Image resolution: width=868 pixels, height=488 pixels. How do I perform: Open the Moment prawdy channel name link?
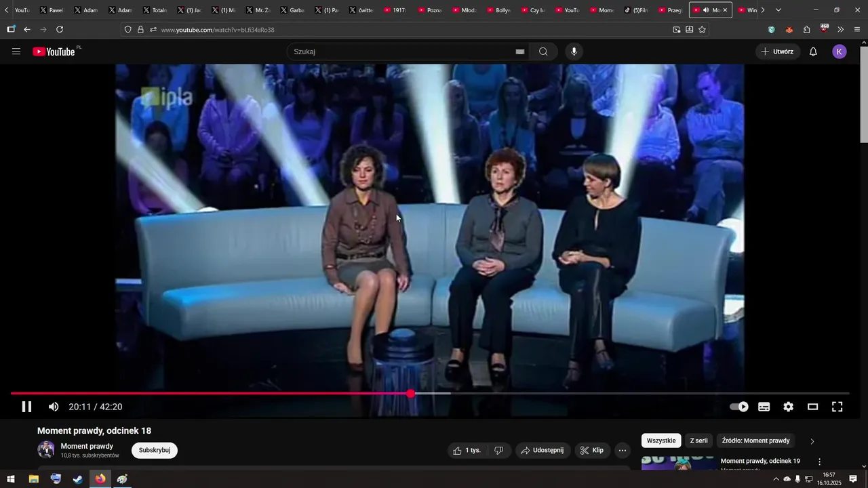point(87,446)
